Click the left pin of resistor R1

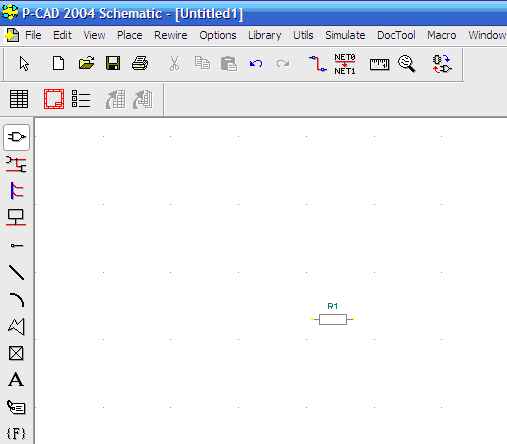tap(314, 319)
